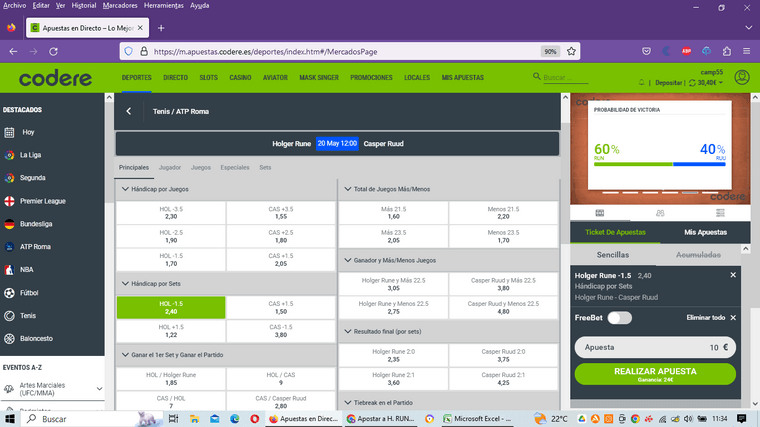
Task: Open the Opera browser in the taskbar
Action: 254,419
